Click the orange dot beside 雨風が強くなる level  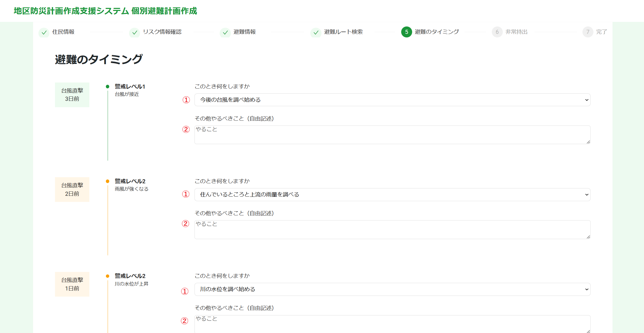107,181
